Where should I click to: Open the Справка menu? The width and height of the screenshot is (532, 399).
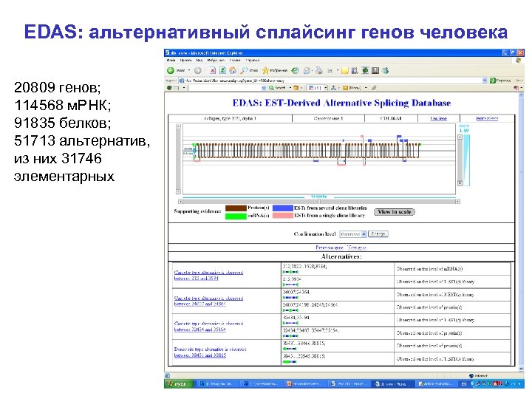tap(253, 60)
